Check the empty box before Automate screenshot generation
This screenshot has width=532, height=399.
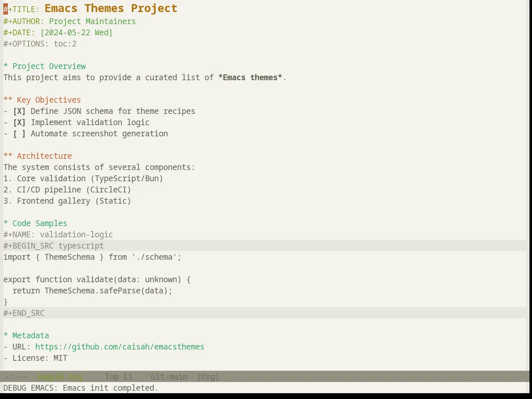[19, 134]
